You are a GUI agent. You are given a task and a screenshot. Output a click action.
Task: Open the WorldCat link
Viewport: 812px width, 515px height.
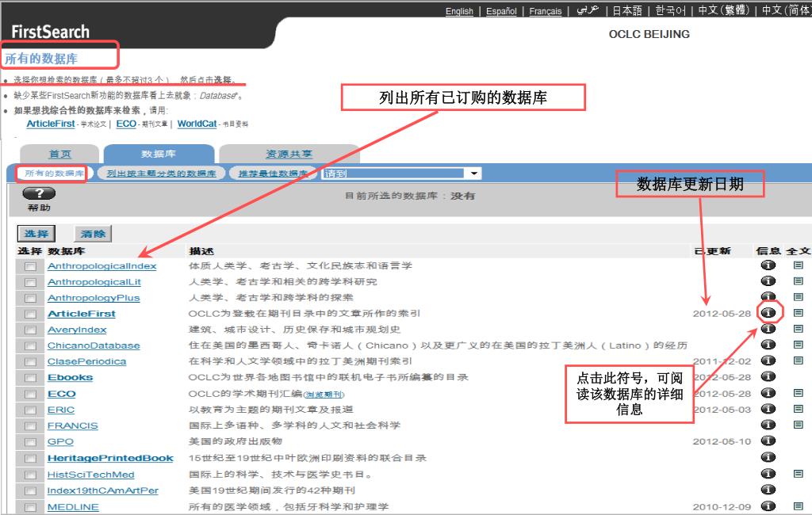click(x=197, y=124)
